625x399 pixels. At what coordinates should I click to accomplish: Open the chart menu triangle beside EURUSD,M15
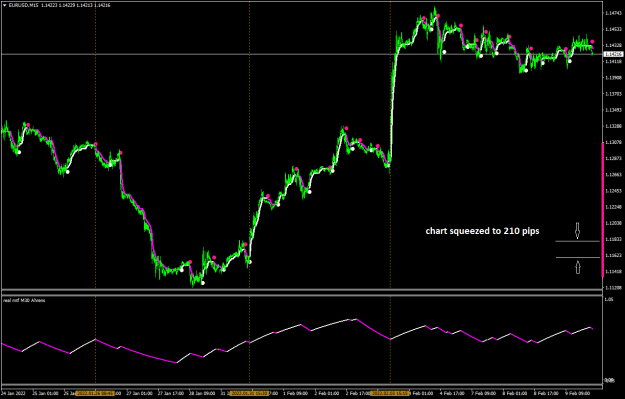click(5, 5)
